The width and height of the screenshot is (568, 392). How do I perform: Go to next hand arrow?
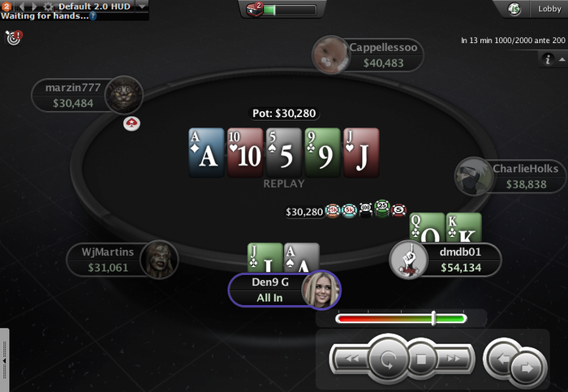pyautogui.click(x=527, y=368)
